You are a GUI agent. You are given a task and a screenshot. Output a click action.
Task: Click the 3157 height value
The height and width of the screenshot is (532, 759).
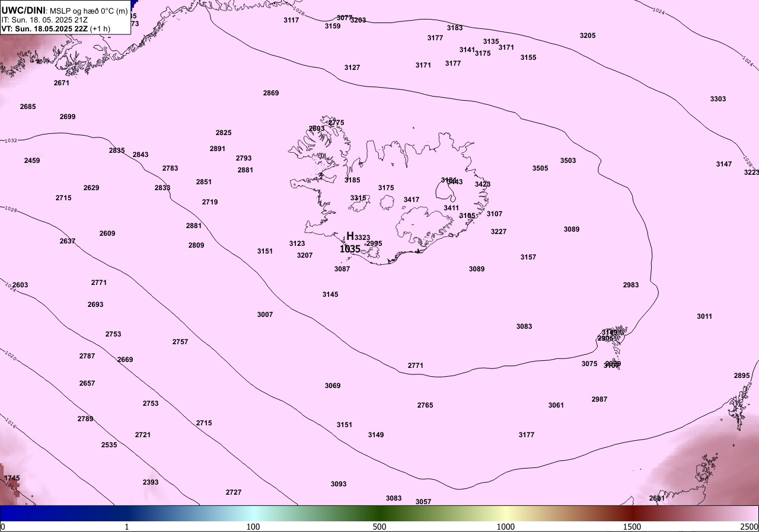coord(528,257)
